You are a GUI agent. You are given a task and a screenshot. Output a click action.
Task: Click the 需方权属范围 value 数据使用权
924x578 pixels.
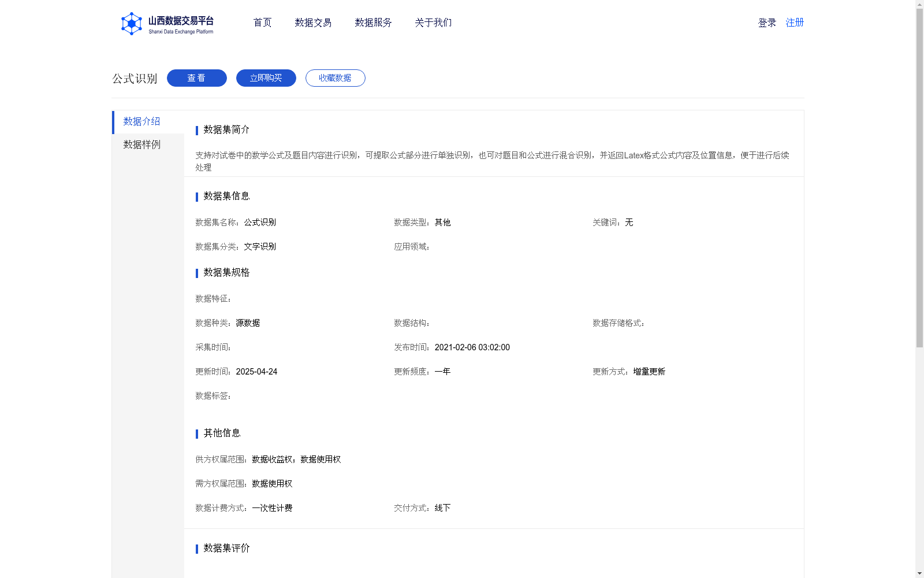[x=272, y=484]
